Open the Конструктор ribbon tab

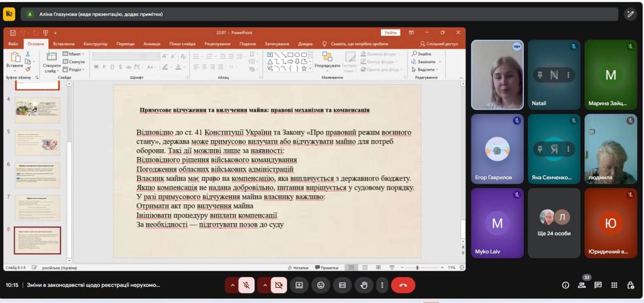pos(96,44)
